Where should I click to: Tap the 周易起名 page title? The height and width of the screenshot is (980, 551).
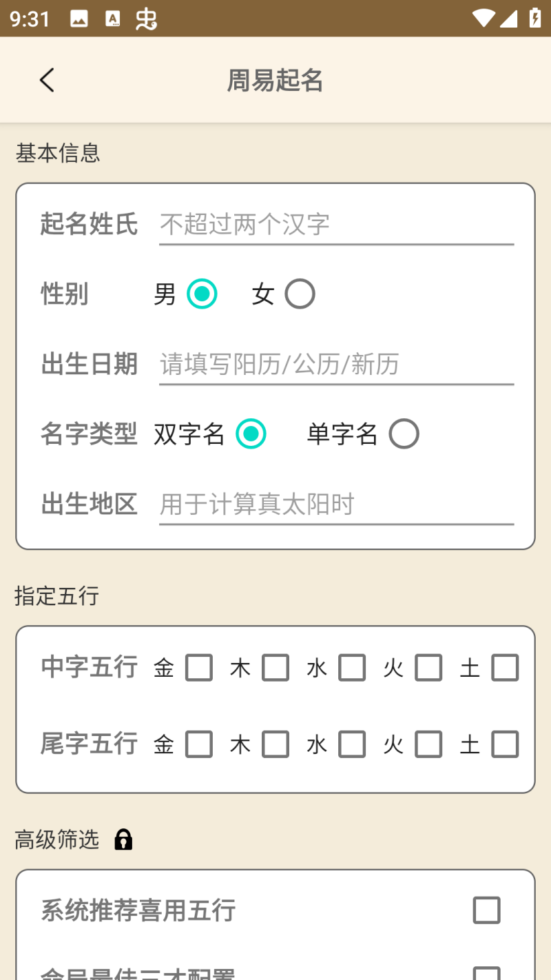tap(275, 81)
